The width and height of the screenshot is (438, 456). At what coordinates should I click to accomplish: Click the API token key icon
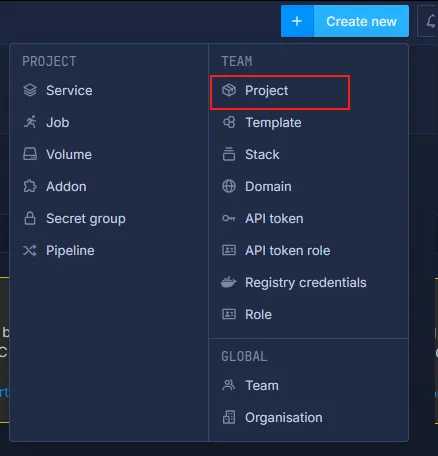point(229,218)
